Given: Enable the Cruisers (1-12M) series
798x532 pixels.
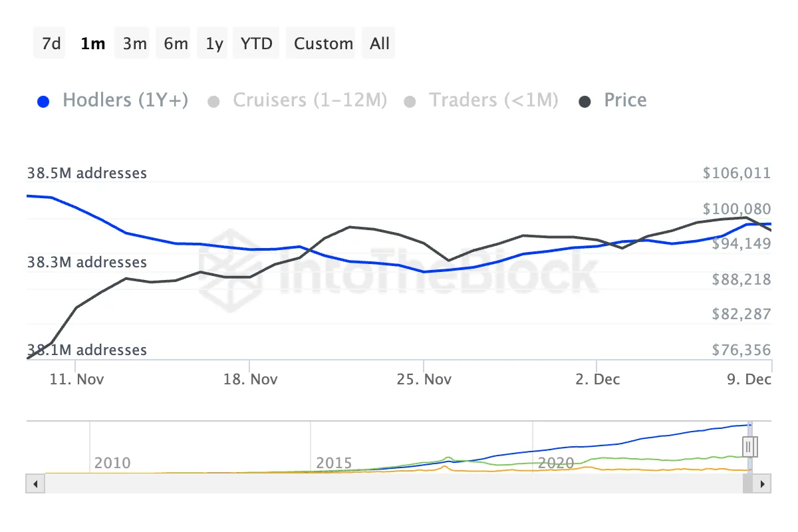Looking at the screenshot, I should click(309, 100).
